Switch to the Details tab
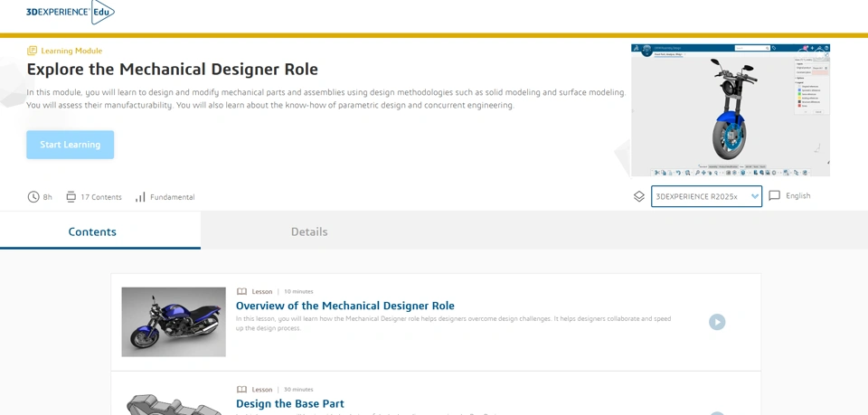Image resolution: width=868 pixels, height=415 pixels. [x=309, y=231]
